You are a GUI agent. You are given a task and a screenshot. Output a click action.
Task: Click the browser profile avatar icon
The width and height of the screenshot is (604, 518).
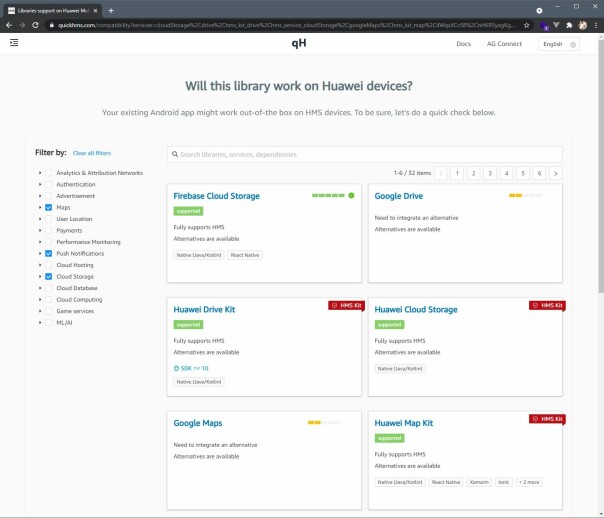tap(583, 25)
